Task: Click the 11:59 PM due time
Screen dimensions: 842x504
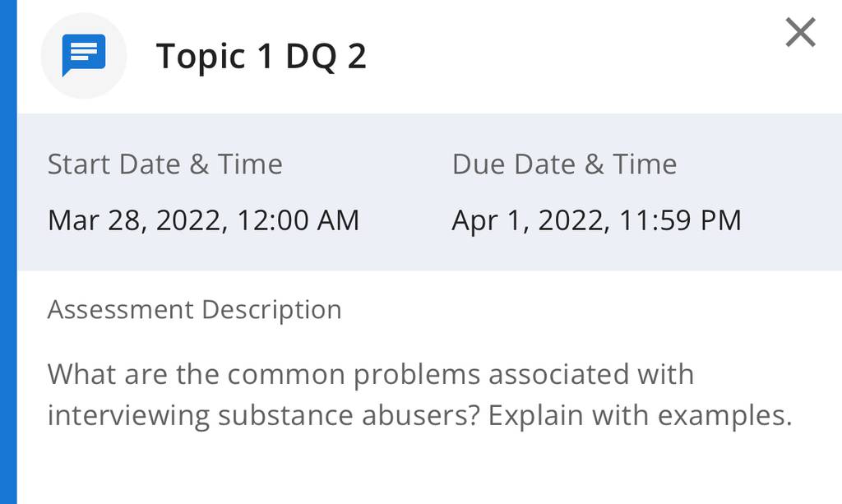Action: coord(680,220)
